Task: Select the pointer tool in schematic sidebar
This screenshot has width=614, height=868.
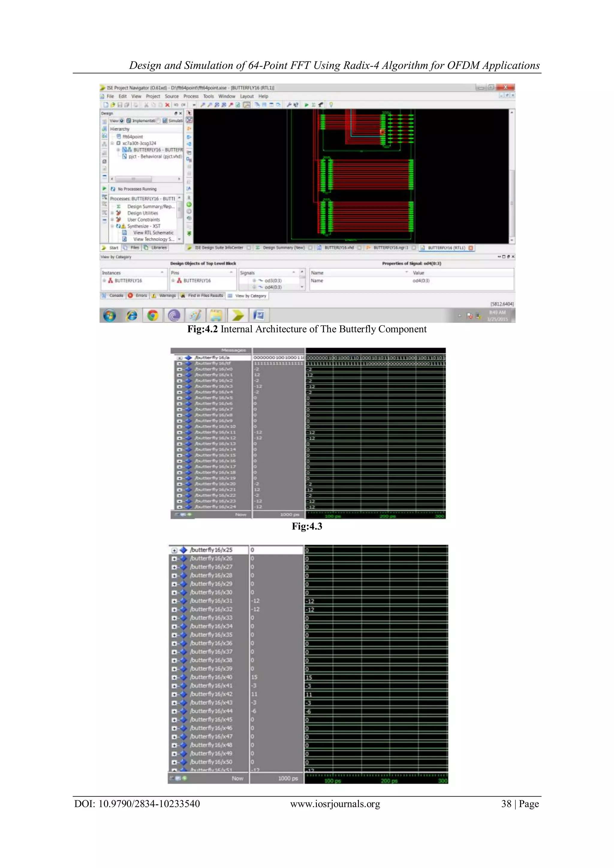Action: click(x=189, y=113)
